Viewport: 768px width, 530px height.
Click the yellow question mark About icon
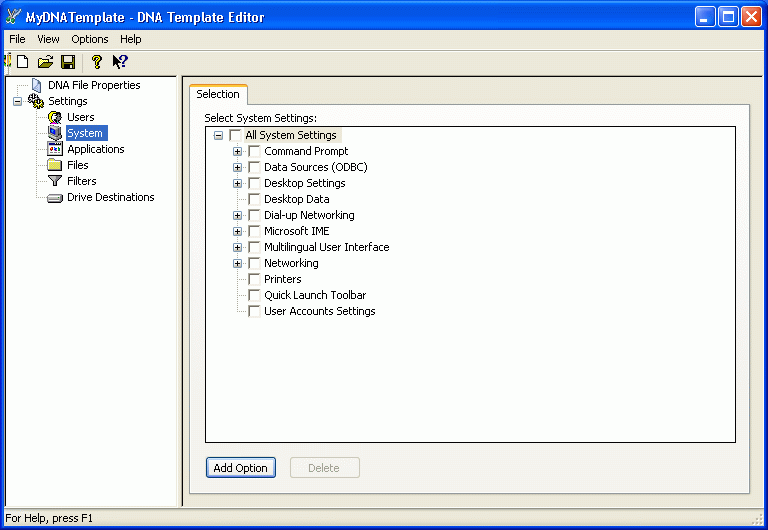click(x=96, y=62)
